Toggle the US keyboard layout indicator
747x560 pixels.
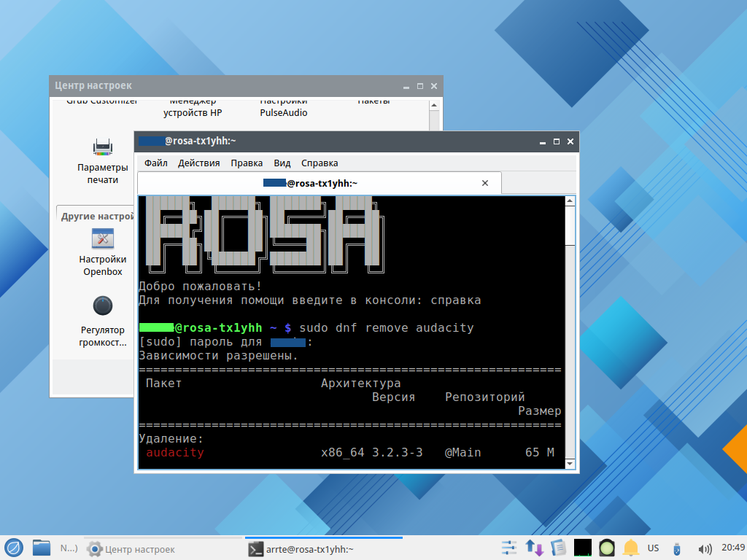[x=654, y=548]
